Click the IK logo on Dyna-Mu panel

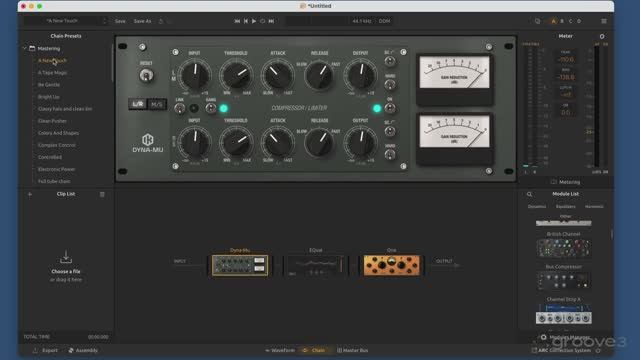coord(147,140)
